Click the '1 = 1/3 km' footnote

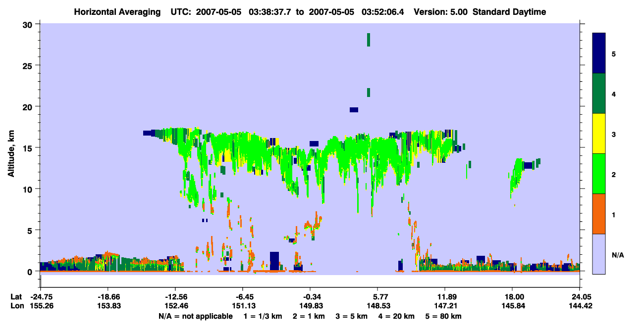point(263,316)
